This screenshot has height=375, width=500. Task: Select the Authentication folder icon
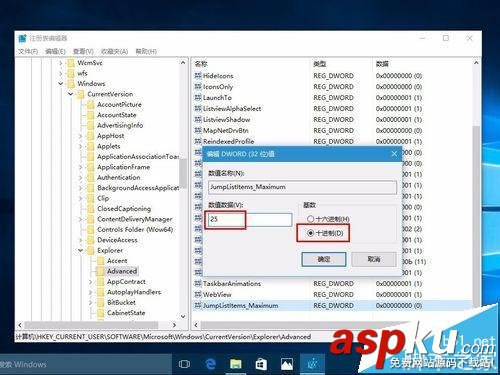[90, 177]
